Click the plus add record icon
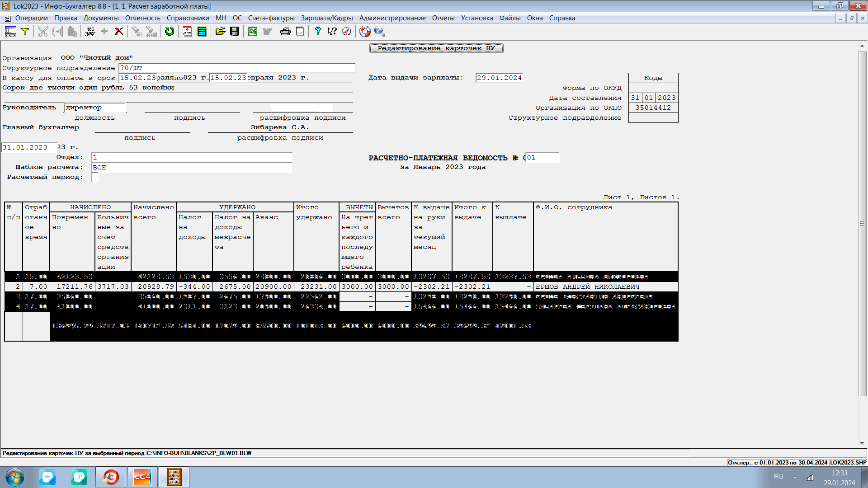The width and height of the screenshot is (868, 488). point(104,31)
